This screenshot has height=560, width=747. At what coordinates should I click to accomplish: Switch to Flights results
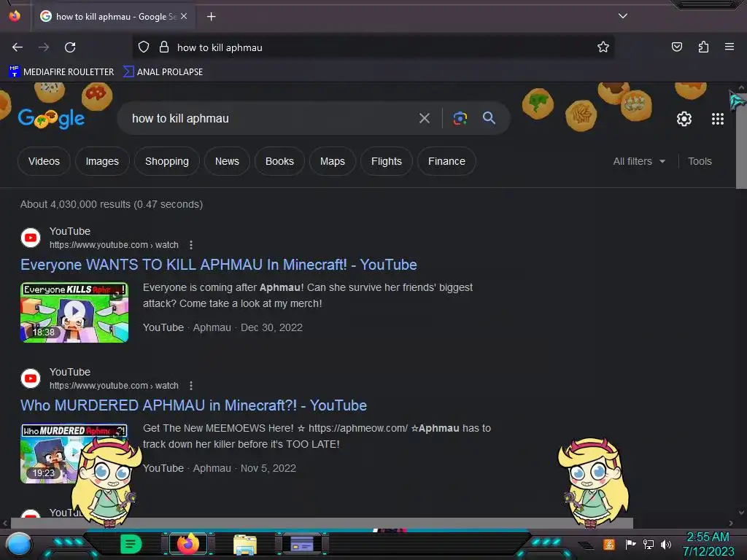point(387,161)
